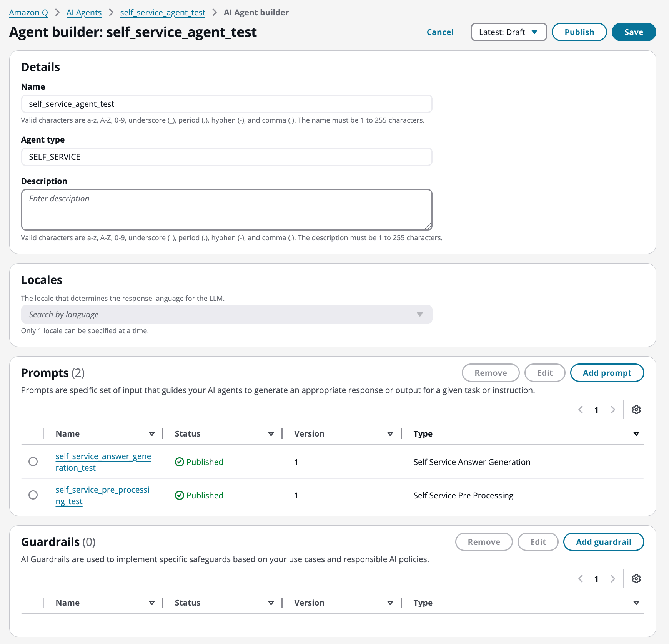The width and height of the screenshot is (669, 644).
Task: Click Edit button in Prompts section
Action: [x=545, y=373]
